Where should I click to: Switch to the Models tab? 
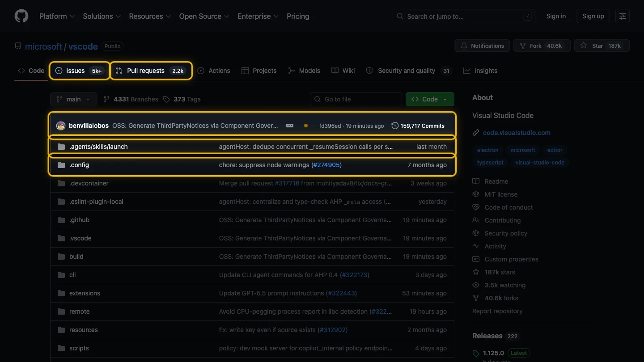[x=304, y=71]
